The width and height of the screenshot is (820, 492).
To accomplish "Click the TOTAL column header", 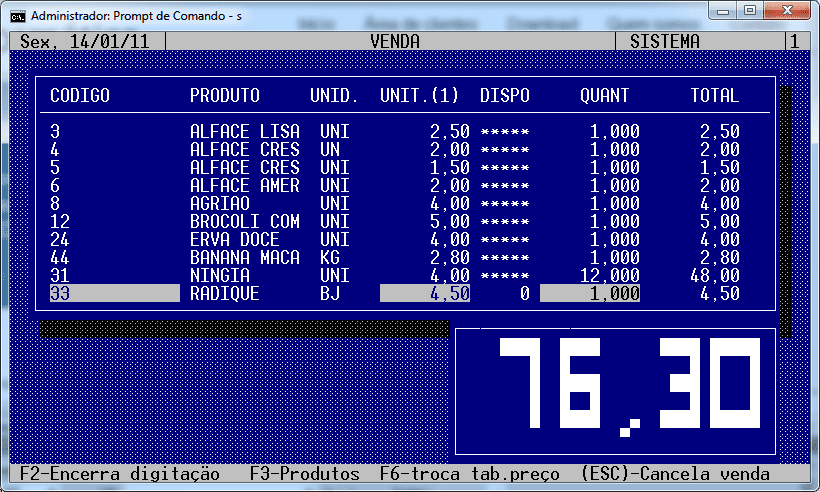I will pyautogui.click(x=714, y=95).
